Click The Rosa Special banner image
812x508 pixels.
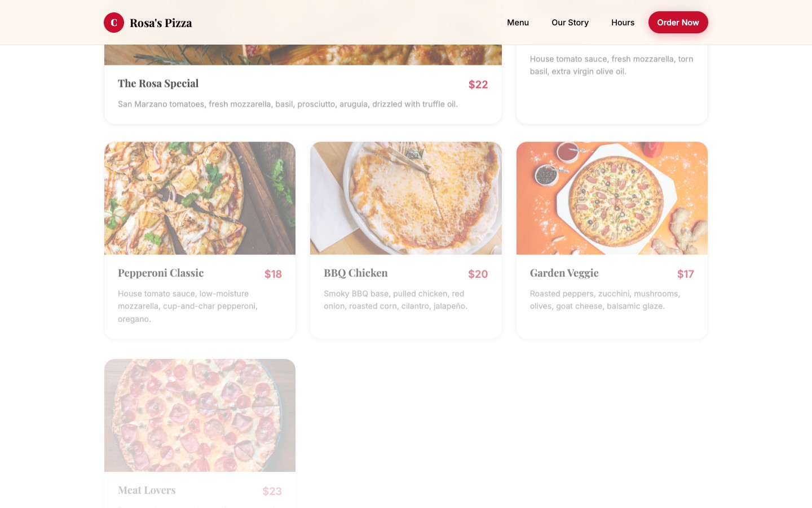pos(303,55)
